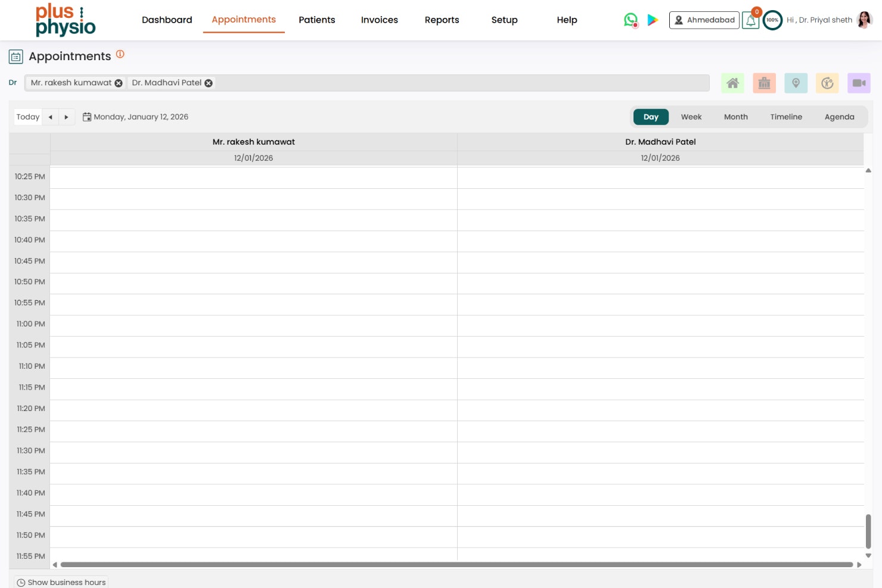The width and height of the screenshot is (882, 588).
Task: Toggle the Day view button
Action: click(650, 117)
